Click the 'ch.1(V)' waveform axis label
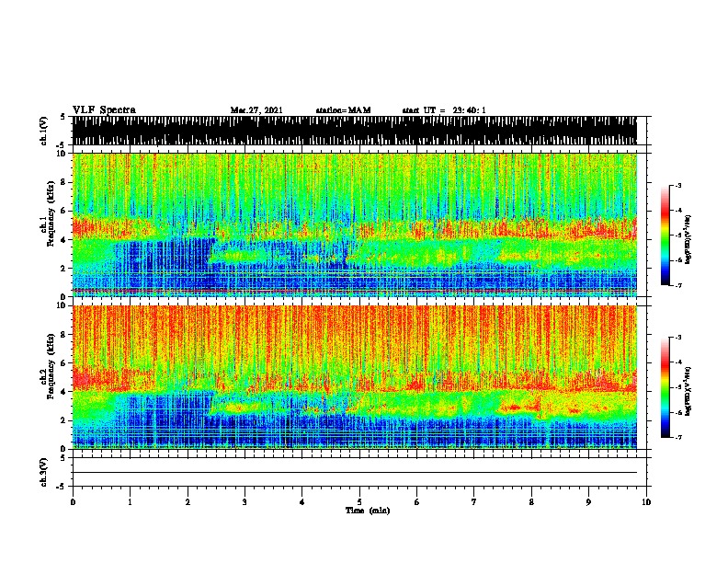 [x=44, y=131]
